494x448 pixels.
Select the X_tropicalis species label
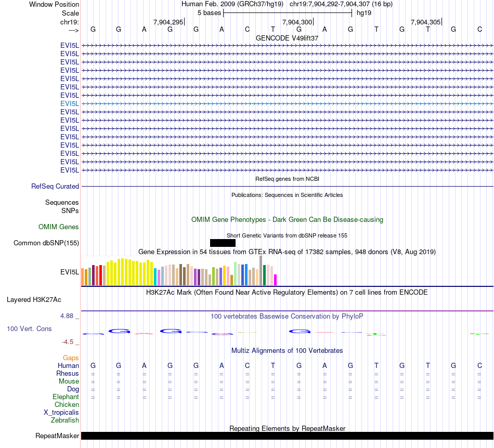[61, 413]
